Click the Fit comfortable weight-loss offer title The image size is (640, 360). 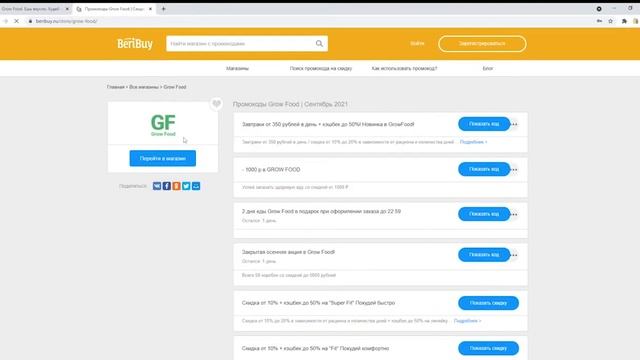tap(315, 348)
